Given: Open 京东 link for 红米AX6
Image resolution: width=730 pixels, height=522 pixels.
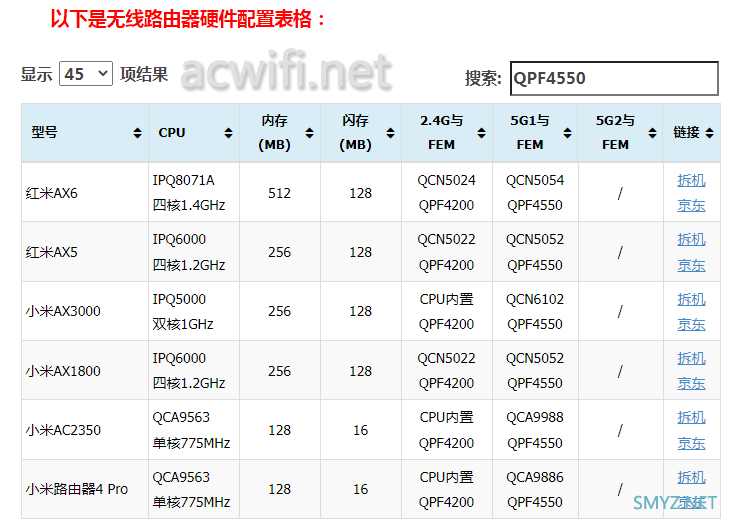Looking at the screenshot, I should 691,205.
